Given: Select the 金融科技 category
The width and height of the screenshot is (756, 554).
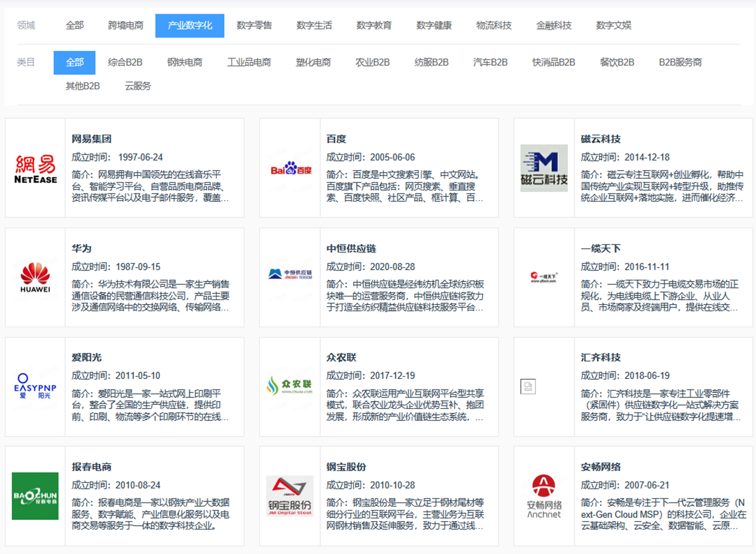Looking at the screenshot, I should pos(555,25).
